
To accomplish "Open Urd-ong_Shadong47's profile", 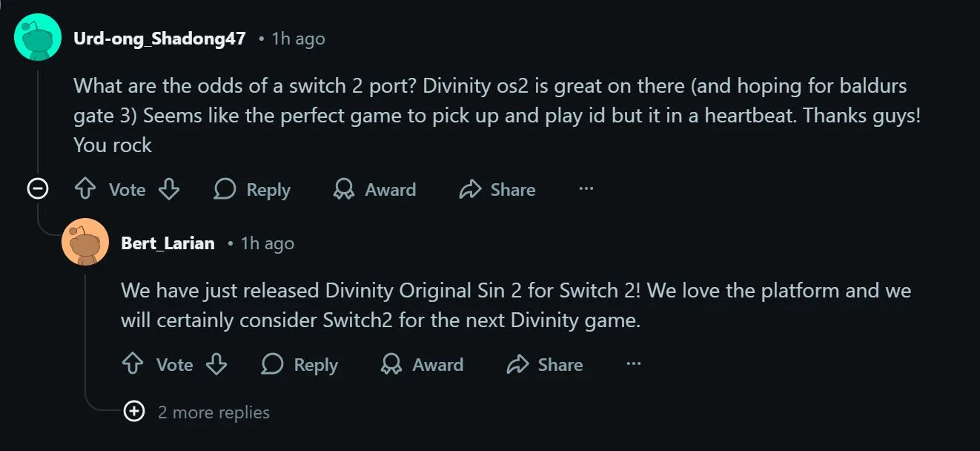I will [x=159, y=38].
